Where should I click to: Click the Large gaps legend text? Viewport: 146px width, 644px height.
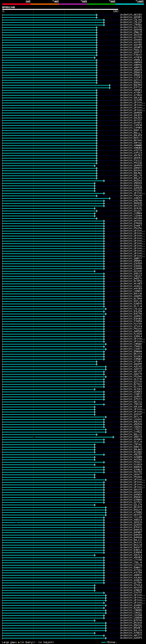tap(28, 642)
